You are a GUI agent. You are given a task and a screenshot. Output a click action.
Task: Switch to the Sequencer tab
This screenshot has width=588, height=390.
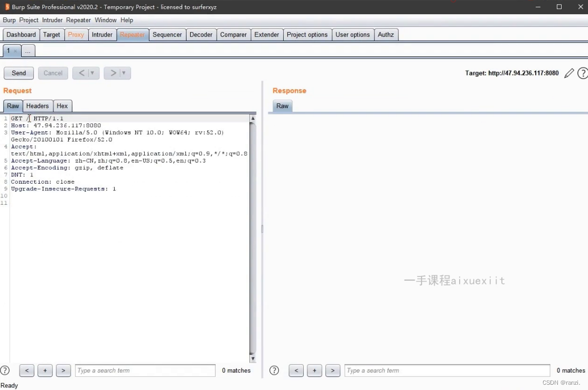click(167, 35)
